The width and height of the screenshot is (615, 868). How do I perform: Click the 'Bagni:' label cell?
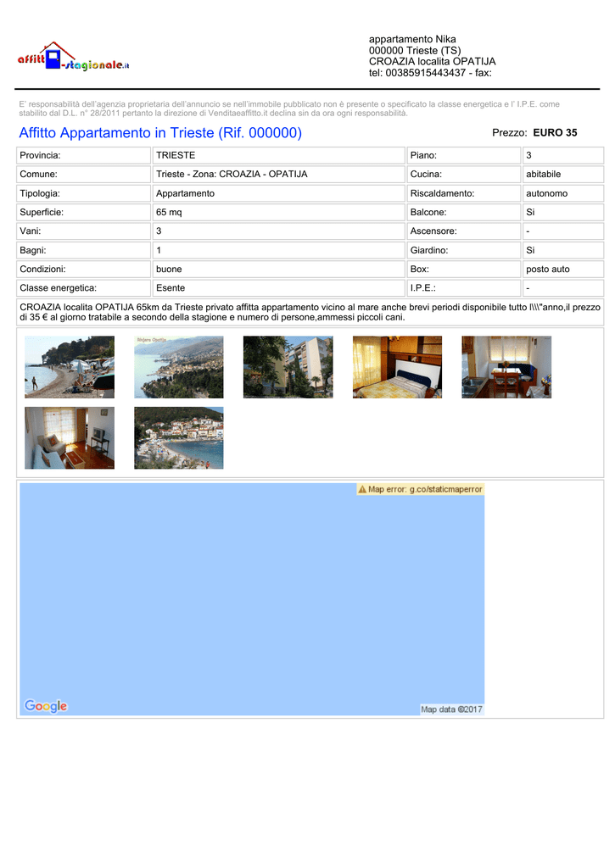(84, 250)
